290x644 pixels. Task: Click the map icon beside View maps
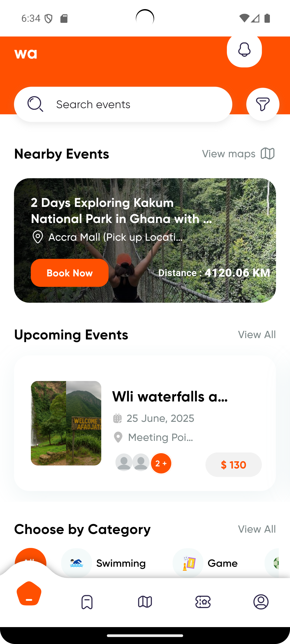267,154
